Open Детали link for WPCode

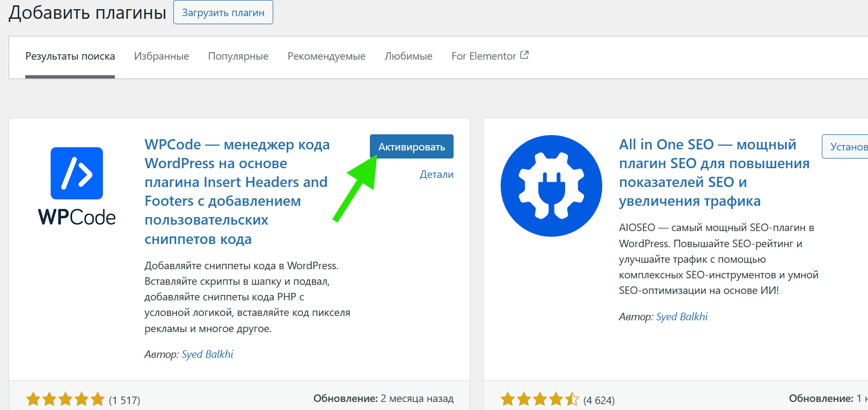click(x=436, y=174)
